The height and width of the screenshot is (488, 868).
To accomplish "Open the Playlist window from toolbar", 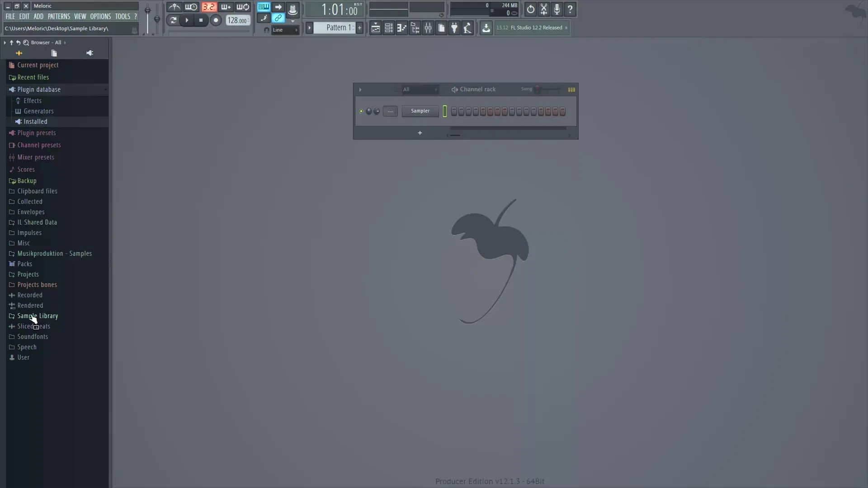I will pos(375,28).
